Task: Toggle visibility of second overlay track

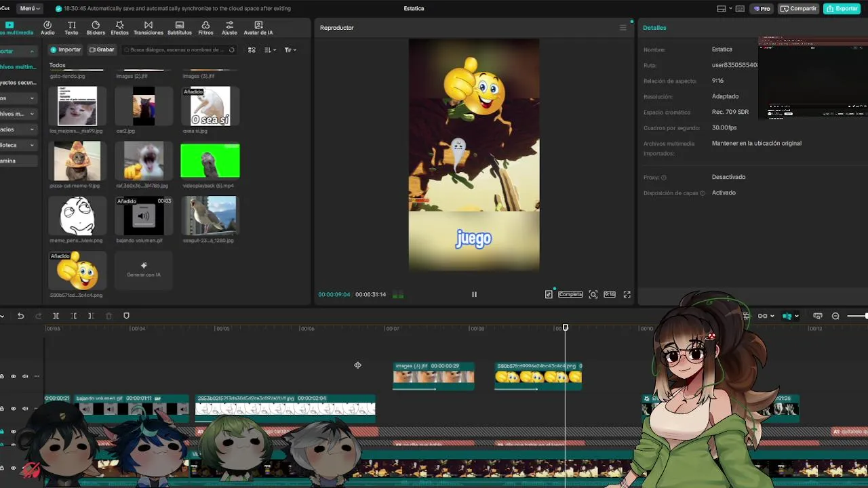Action: coord(13,409)
